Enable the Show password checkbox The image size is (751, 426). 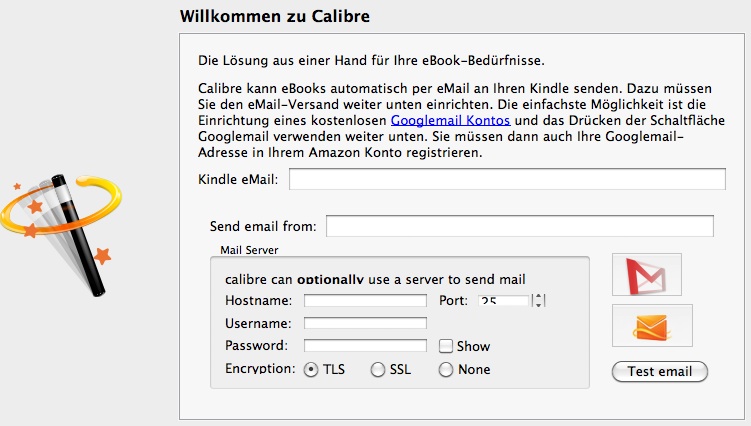click(446, 346)
